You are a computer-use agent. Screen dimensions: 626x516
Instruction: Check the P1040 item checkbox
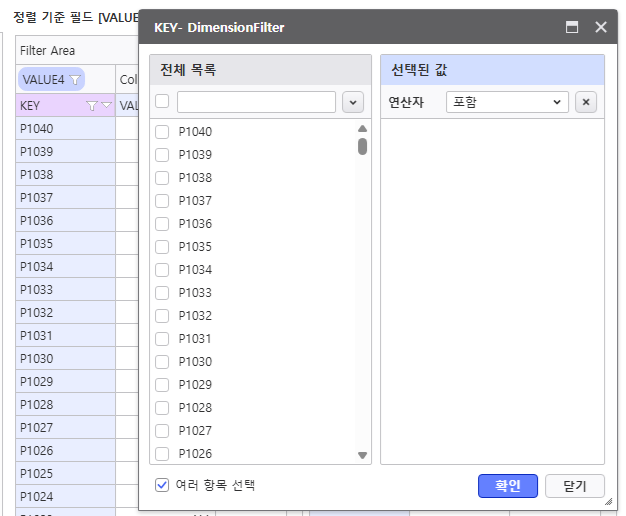pyautogui.click(x=162, y=131)
